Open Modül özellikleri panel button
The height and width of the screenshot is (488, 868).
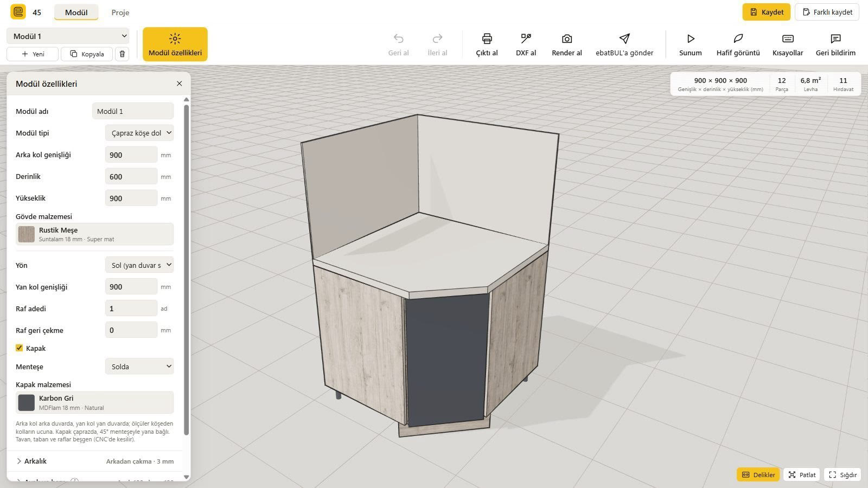click(x=175, y=44)
